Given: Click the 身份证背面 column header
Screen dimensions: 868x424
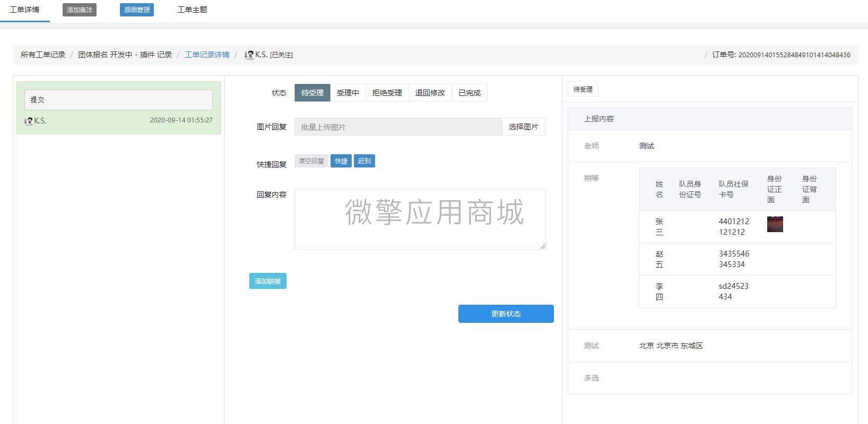Looking at the screenshot, I should [810, 189].
